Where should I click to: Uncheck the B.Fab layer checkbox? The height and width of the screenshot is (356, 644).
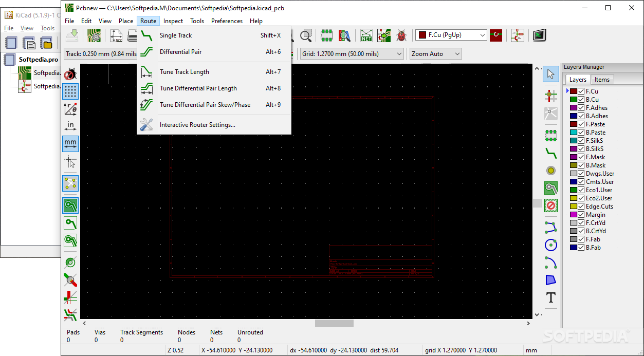pos(581,248)
